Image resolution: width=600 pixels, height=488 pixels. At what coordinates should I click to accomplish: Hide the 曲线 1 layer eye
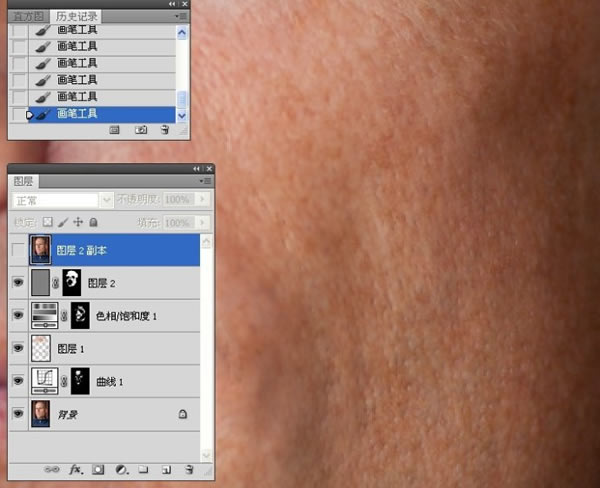point(18,380)
